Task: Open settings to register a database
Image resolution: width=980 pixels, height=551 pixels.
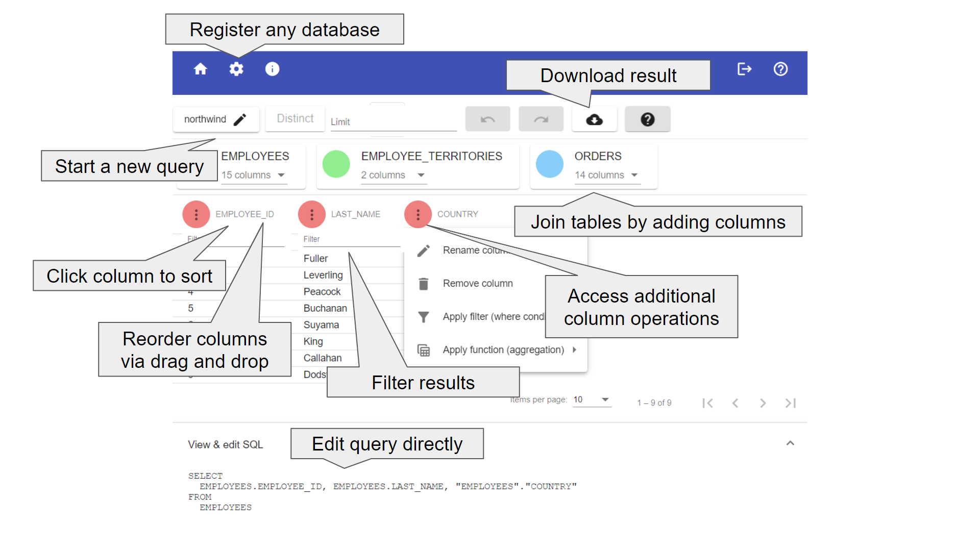Action: click(x=236, y=69)
